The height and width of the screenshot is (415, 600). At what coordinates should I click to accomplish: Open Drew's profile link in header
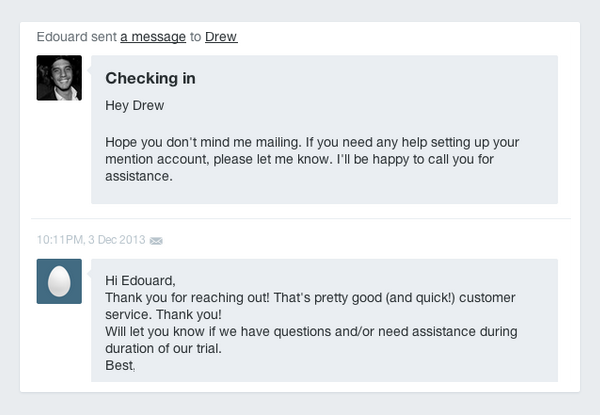click(x=221, y=37)
